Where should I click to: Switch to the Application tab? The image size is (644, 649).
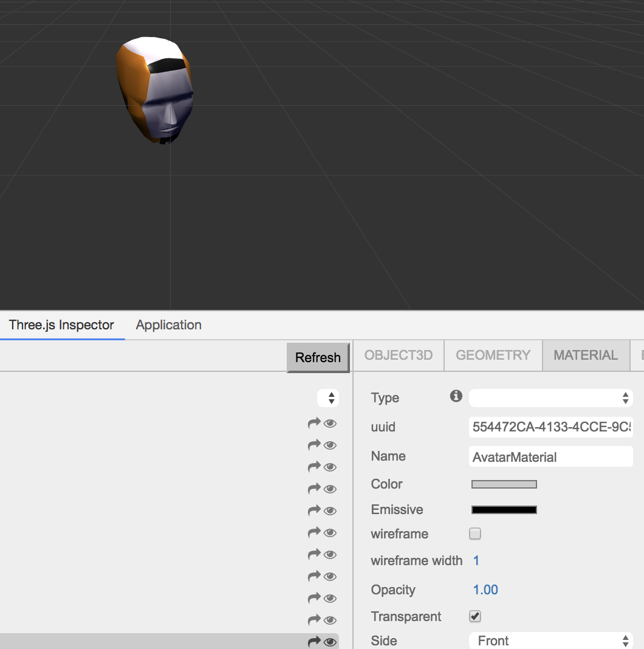[x=168, y=325]
